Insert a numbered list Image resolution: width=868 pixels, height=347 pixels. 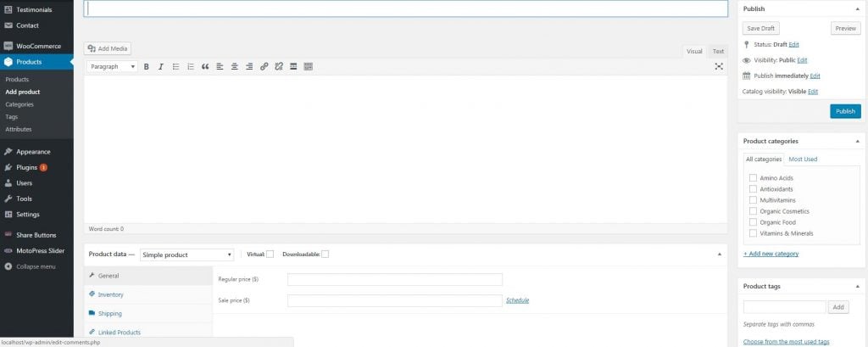(190, 66)
